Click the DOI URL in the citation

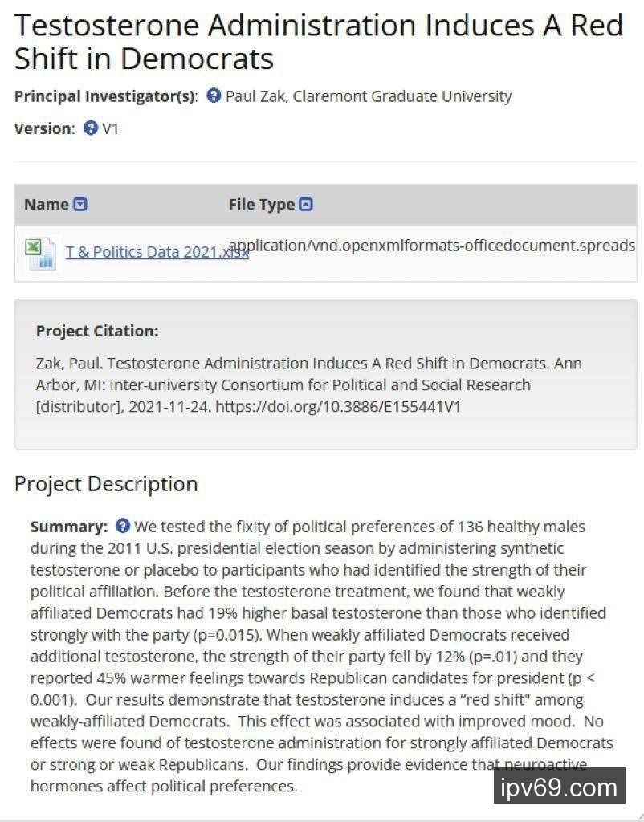click(338, 406)
